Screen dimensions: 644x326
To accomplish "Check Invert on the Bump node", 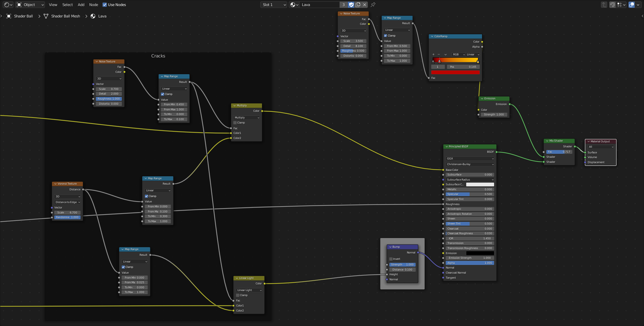I will pyautogui.click(x=391, y=259).
